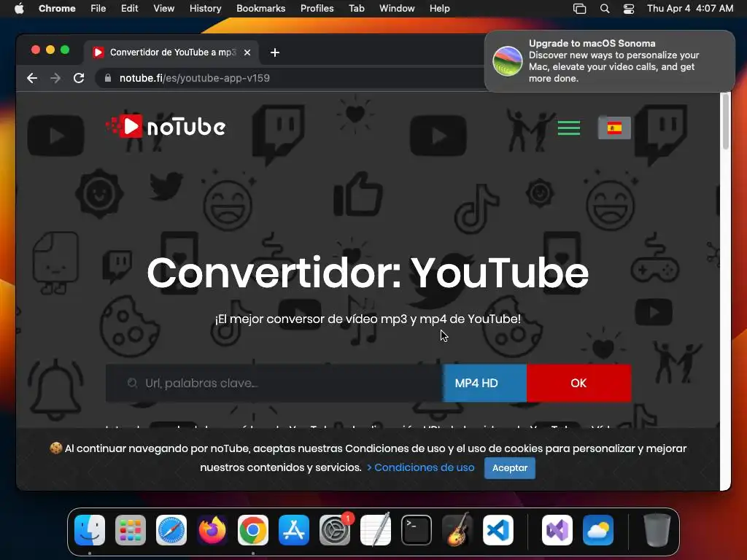Screen dimensions: 747x560
Task: Click the Url, palabras clave input field
Action: [274, 384]
